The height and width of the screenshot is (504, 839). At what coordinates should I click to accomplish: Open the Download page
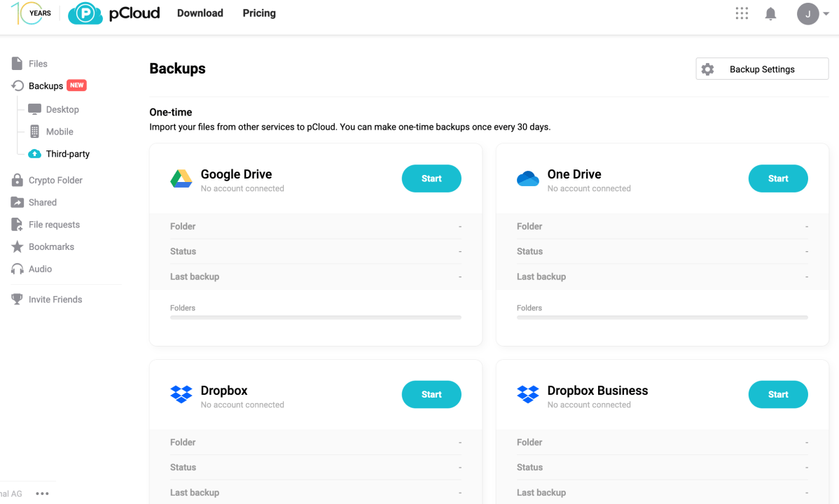[200, 13]
